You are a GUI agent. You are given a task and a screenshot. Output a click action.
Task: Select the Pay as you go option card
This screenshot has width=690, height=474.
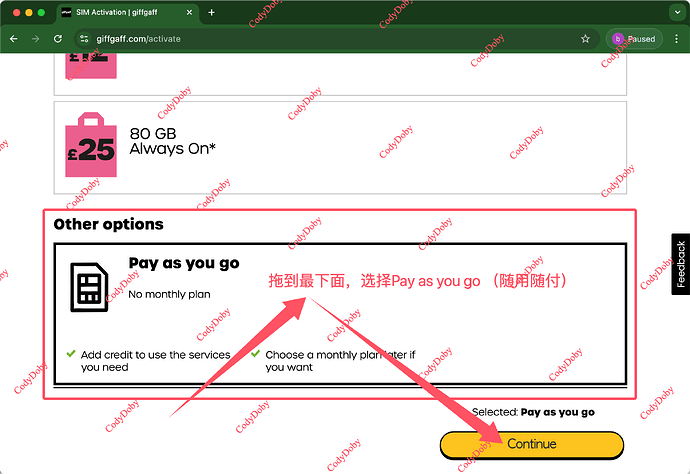click(340, 313)
